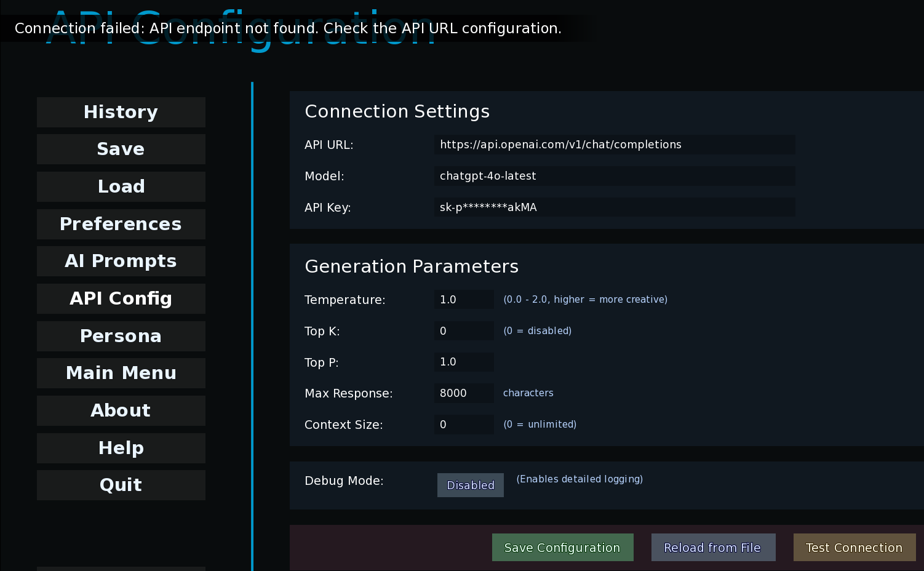Open the Help screen
The width and height of the screenshot is (924, 571).
click(x=121, y=448)
